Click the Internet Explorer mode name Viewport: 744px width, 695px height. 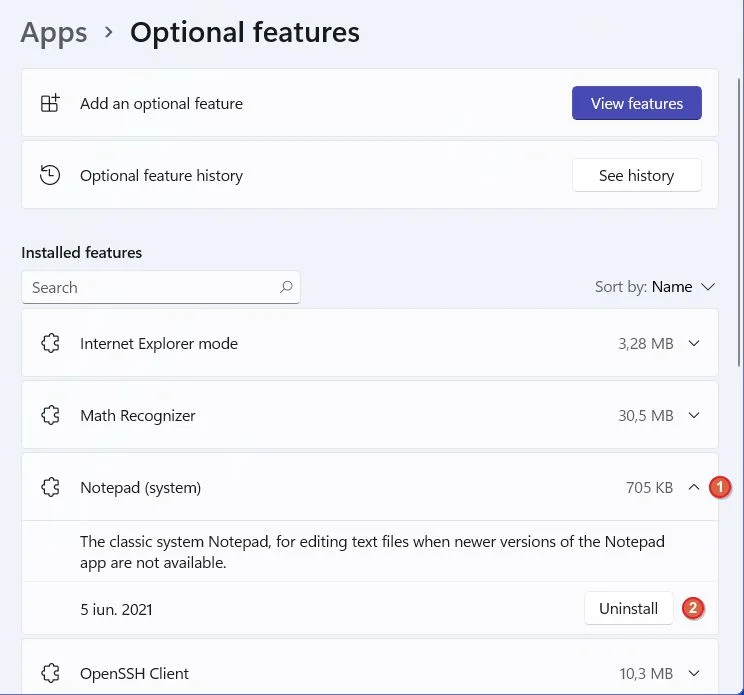[159, 343]
